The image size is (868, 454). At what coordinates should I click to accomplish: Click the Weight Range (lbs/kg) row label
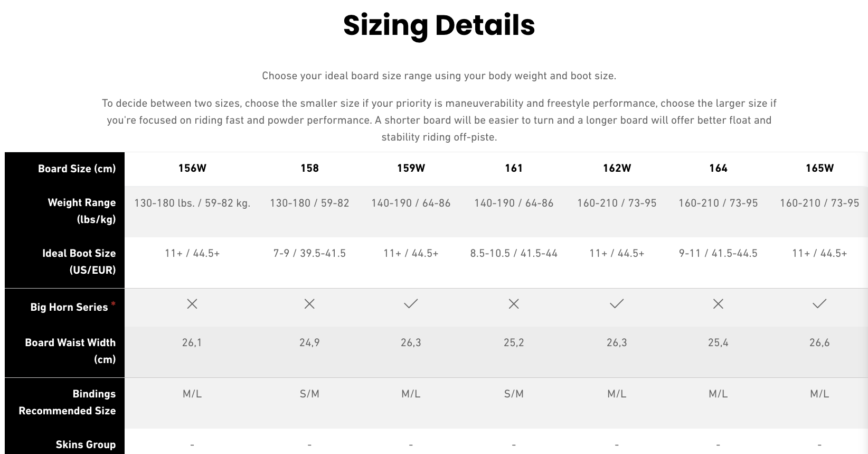pos(81,211)
